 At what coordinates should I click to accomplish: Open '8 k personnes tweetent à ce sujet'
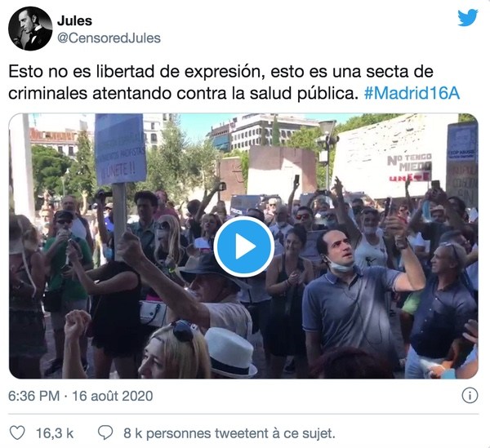click(229, 433)
